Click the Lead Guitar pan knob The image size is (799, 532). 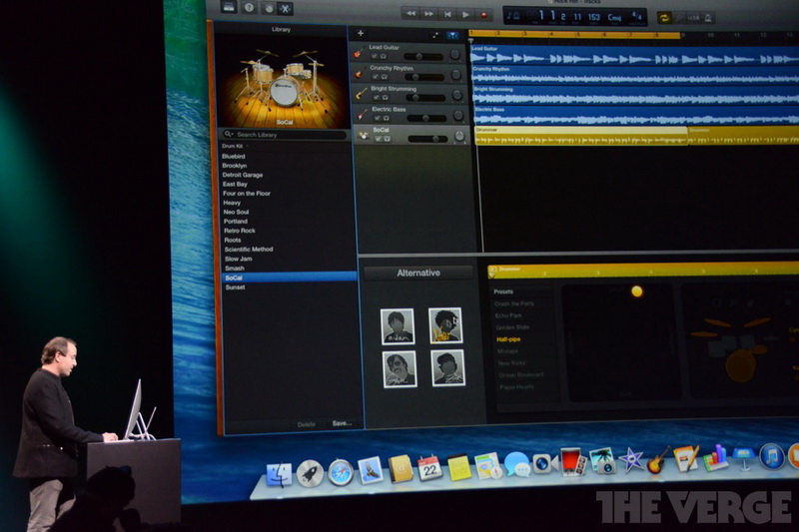454,55
